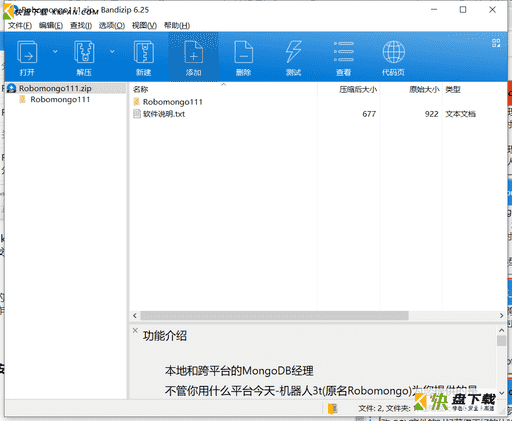Open the Find (查找) menu
512x421 pixels.
(x=81, y=26)
